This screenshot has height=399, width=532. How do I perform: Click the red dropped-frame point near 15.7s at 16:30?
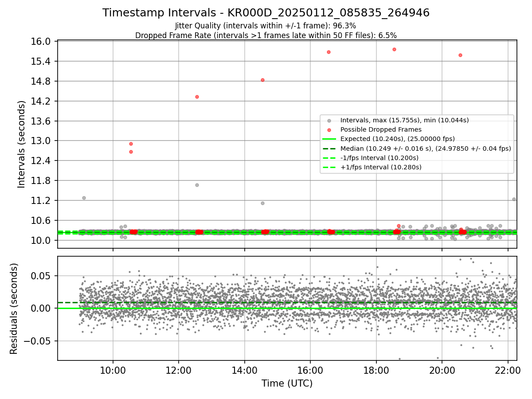329,52
